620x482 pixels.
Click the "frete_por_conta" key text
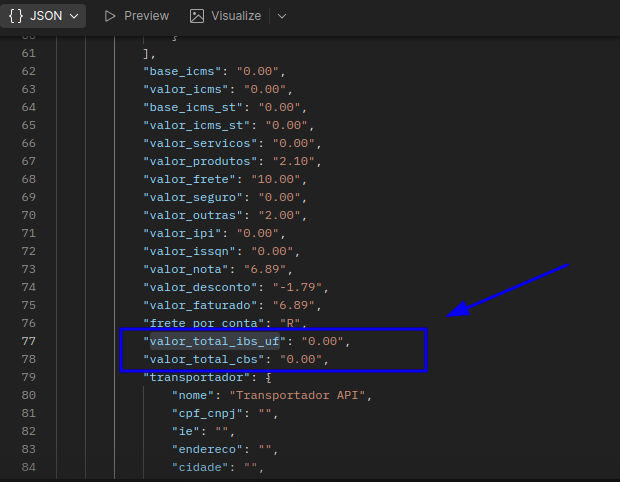coord(204,323)
